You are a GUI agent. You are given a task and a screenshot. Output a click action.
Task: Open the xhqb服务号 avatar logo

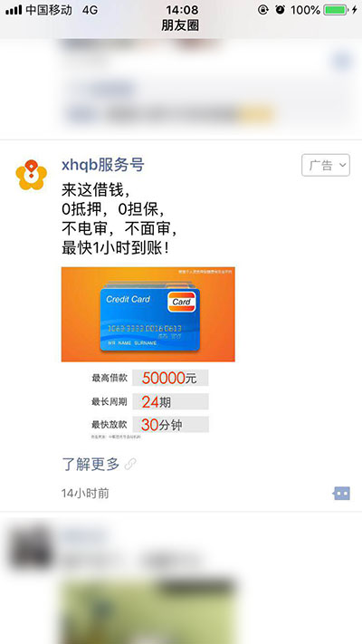(x=31, y=175)
